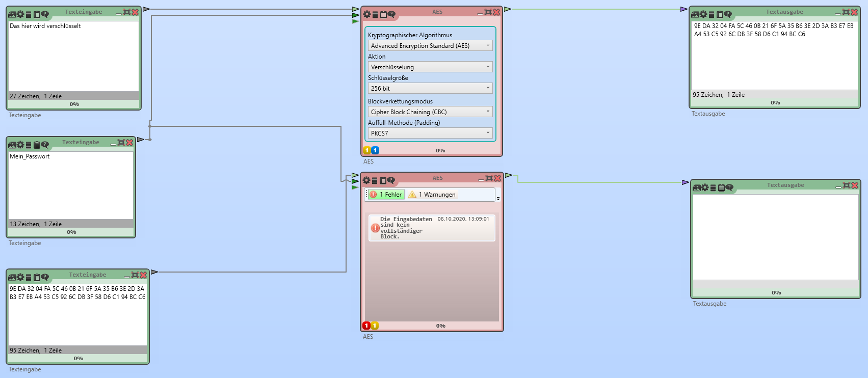Open presentation view of first Texteingabe component

12,14
